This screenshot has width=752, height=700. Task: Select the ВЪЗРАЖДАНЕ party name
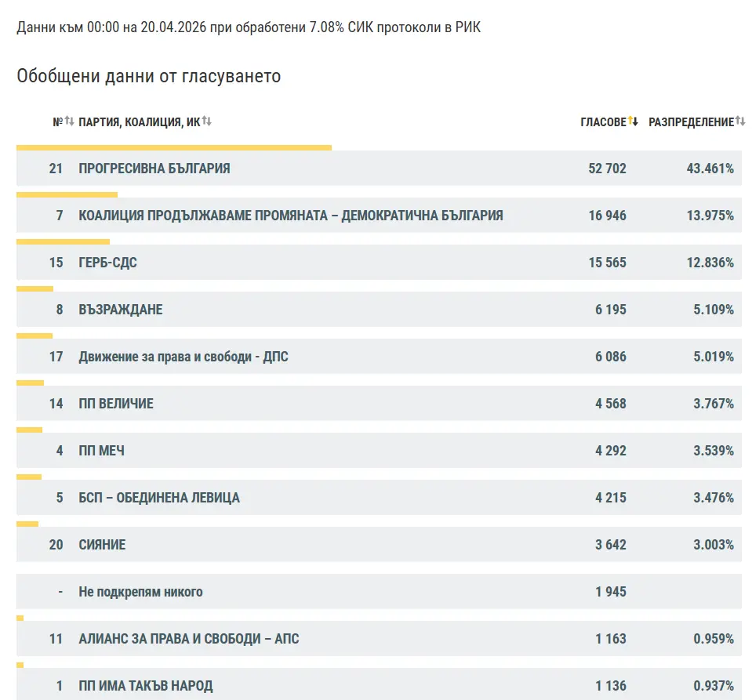coord(121,310)
